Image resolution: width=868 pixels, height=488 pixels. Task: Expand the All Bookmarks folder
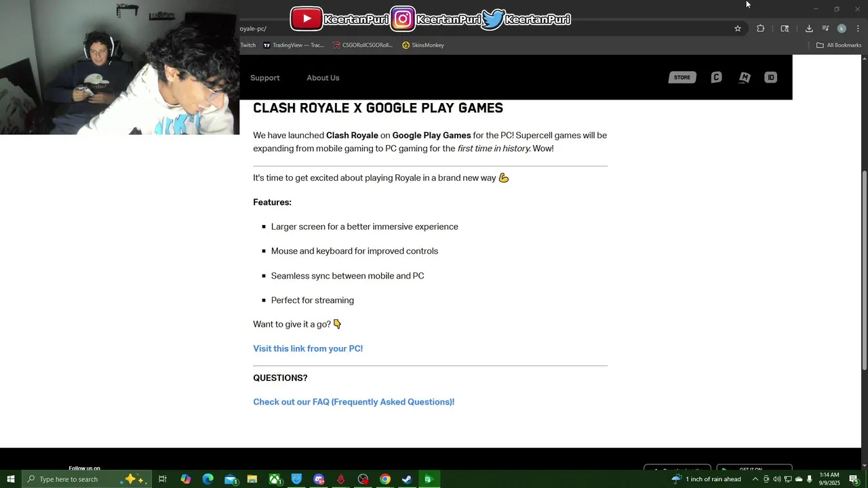pyautogui.click(x=838, y=45)
